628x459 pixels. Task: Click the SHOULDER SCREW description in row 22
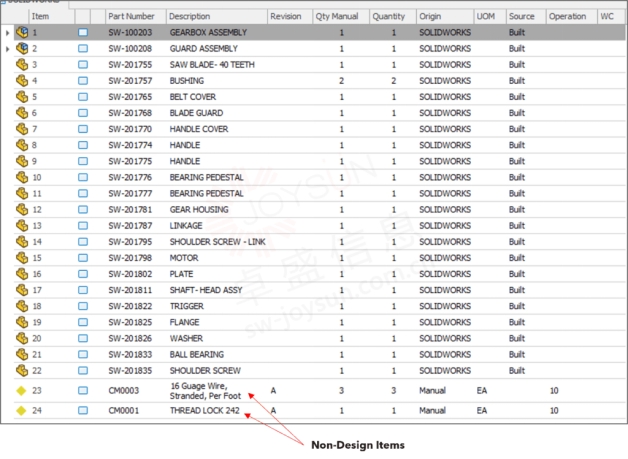pyautogui.click(x=205, y=370)
